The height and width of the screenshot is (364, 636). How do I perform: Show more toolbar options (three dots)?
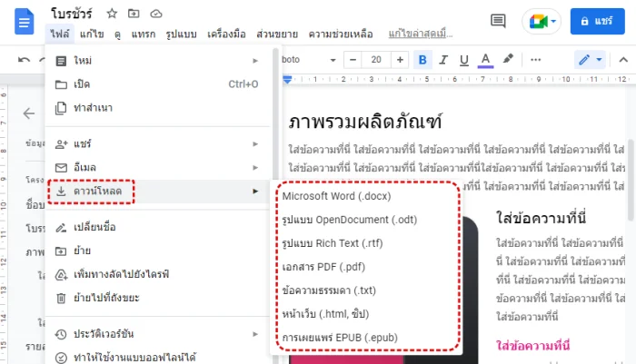tap(535, 60)
